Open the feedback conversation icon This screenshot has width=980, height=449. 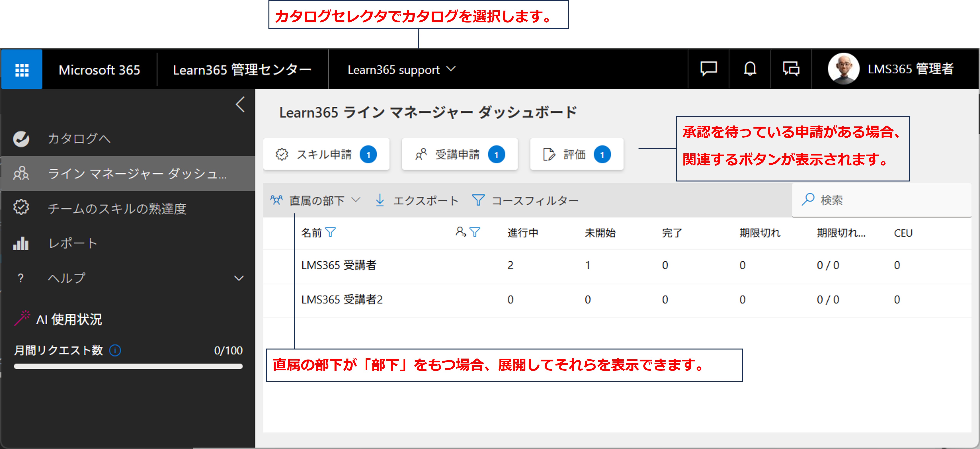[x=791, y=69]
